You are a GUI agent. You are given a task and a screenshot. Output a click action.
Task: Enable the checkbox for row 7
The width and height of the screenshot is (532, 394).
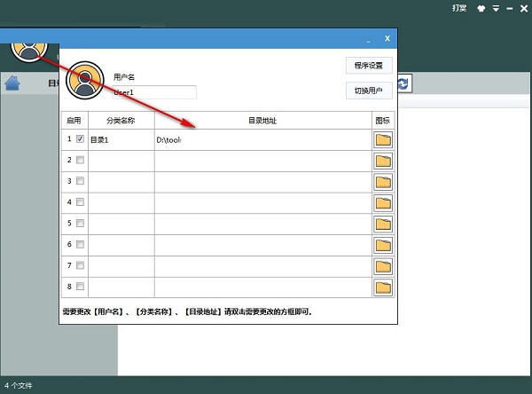[x=80, y=265]
